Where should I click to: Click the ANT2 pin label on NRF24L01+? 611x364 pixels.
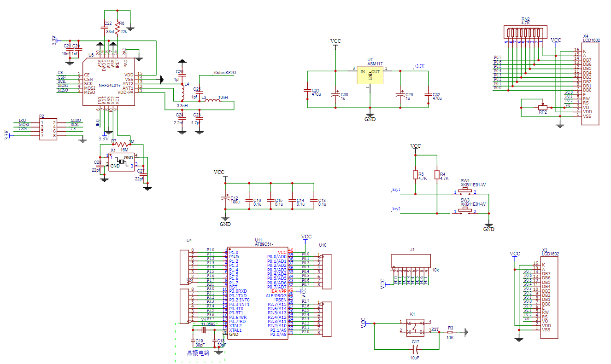click(129, 83)
